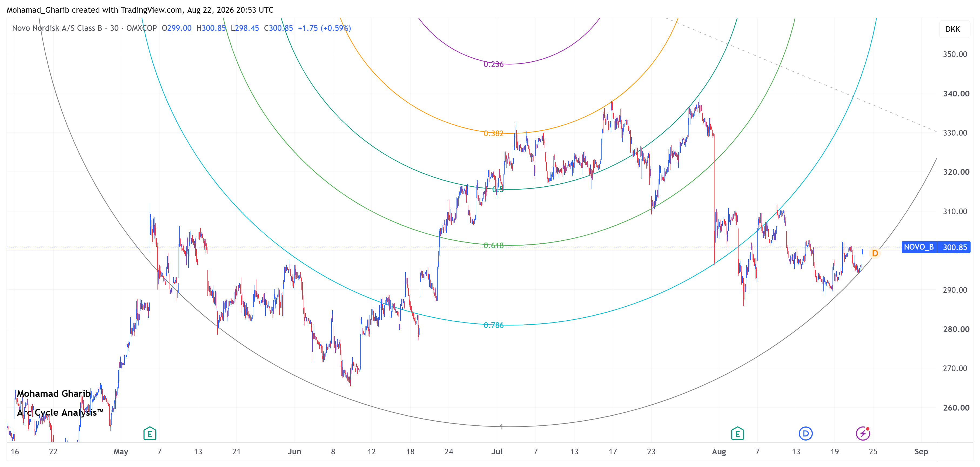Select the high value H300.85

[211, 28]
